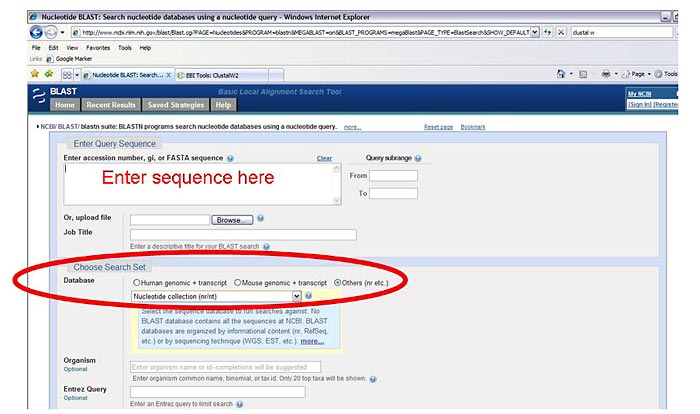The height and width of the screenshot is (414, 700).
Task: Click the Sign In link
Action: coord(639,105)
